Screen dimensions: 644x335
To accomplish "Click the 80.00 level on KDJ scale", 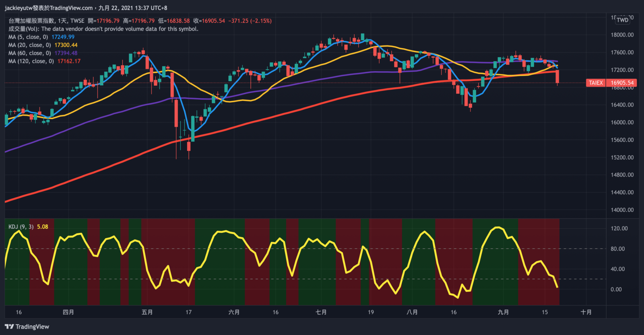I will coord(617,249).
